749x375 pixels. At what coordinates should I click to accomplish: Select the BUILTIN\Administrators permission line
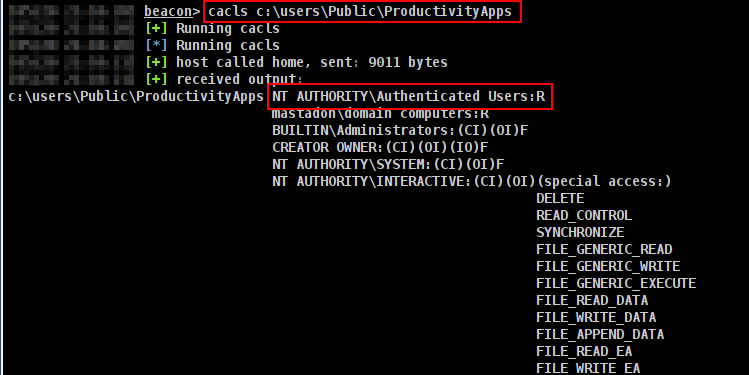(400, 130)
